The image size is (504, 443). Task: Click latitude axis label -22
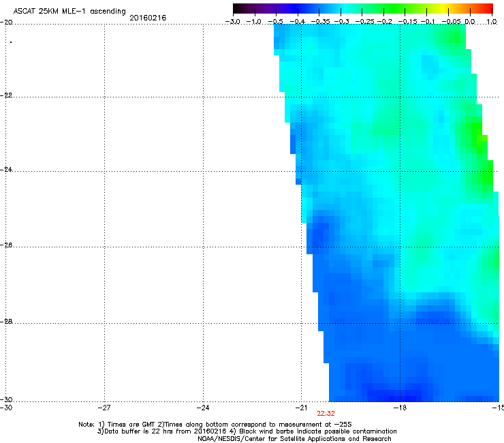pos(6,95)
